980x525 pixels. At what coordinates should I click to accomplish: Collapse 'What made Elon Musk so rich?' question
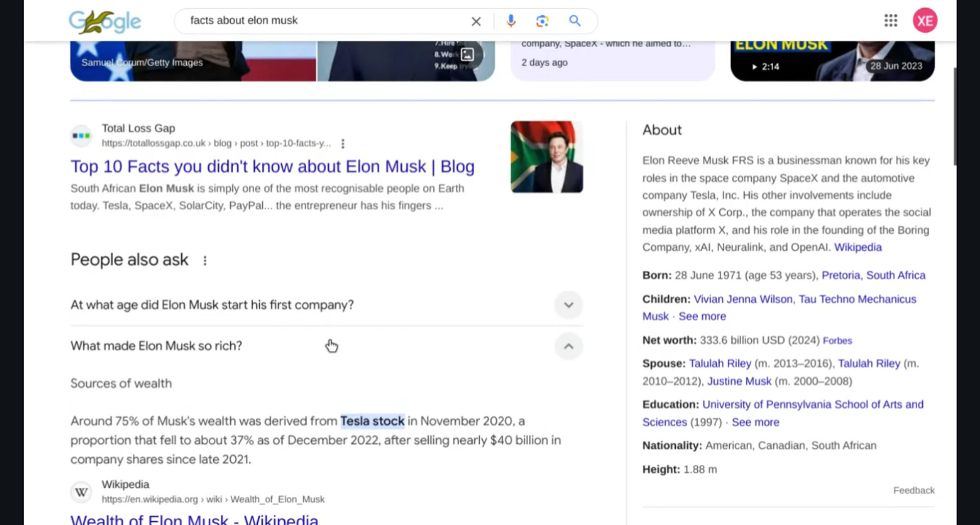point(569,346)
